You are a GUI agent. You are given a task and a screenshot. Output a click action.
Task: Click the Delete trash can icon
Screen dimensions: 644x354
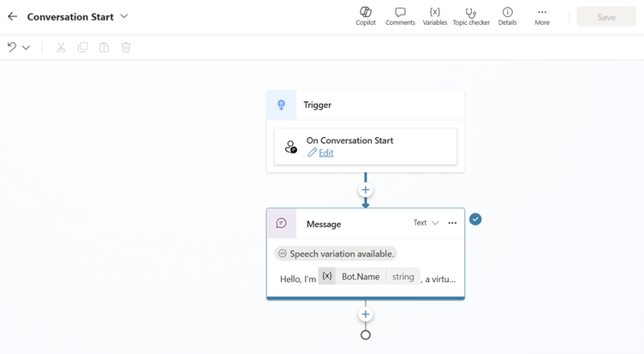[x=126, y=47]
